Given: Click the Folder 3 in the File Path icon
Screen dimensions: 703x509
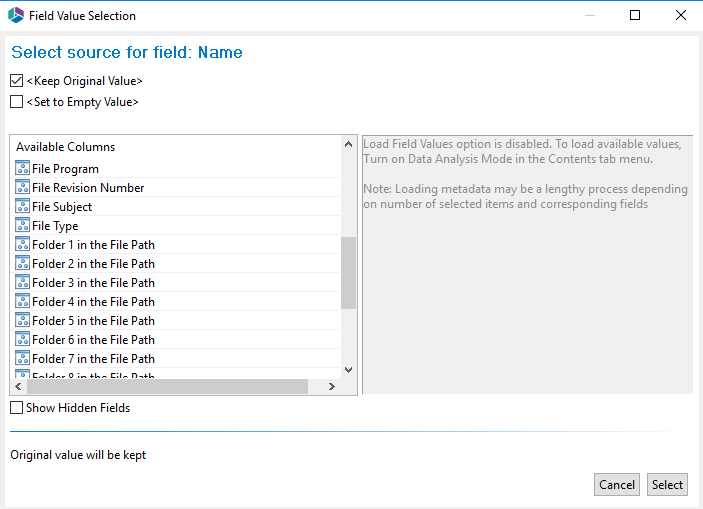Looking at the screenshot, I should pyautogui.click(x=23, y=283).
